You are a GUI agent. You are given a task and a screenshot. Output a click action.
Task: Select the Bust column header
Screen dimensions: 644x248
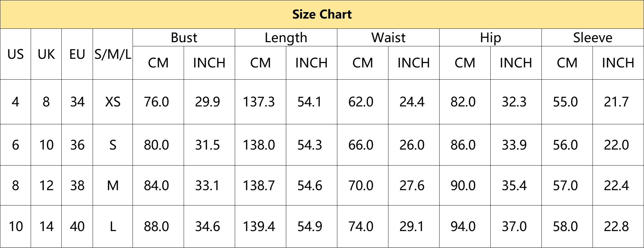pos(184,38)
